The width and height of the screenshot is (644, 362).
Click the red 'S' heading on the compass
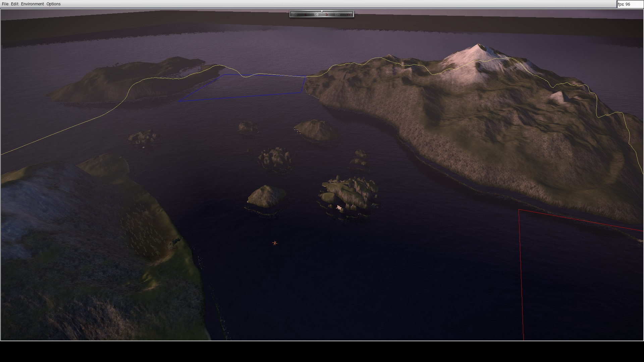point(326,14)
